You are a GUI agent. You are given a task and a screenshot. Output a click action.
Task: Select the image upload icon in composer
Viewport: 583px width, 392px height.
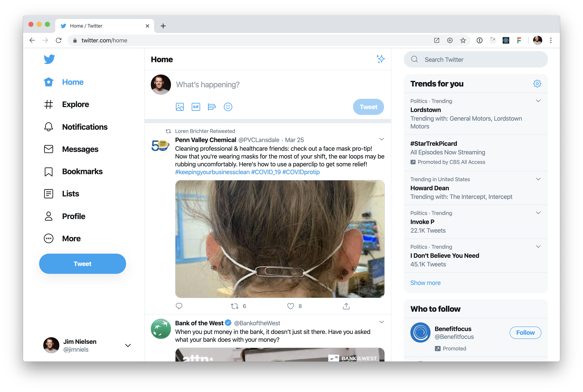(x=179, y=106)
